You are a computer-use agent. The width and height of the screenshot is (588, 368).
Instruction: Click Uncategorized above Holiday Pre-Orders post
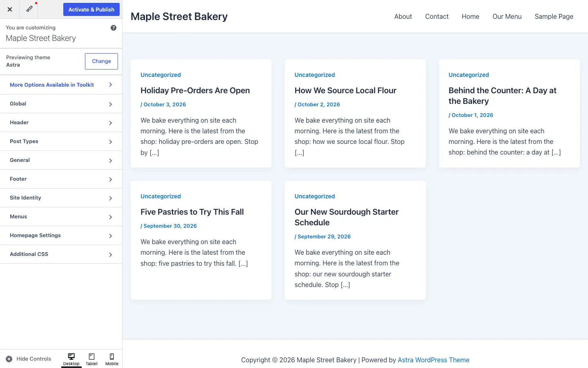(160, 75)
